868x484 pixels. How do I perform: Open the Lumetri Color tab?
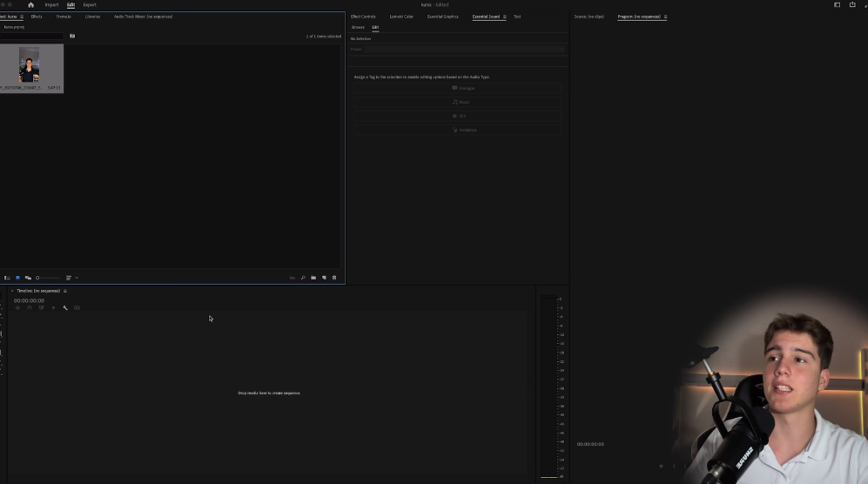click(401, 17)
